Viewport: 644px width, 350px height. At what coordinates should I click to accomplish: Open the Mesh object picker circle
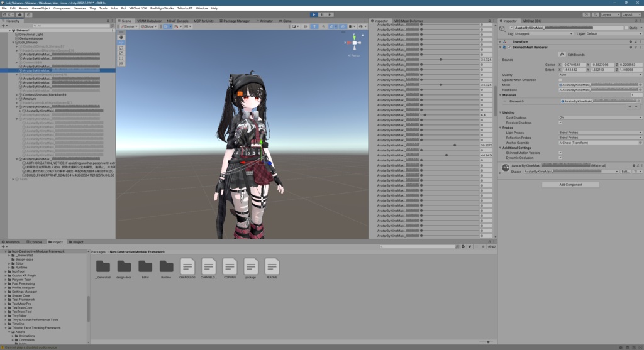coord(640,85)
